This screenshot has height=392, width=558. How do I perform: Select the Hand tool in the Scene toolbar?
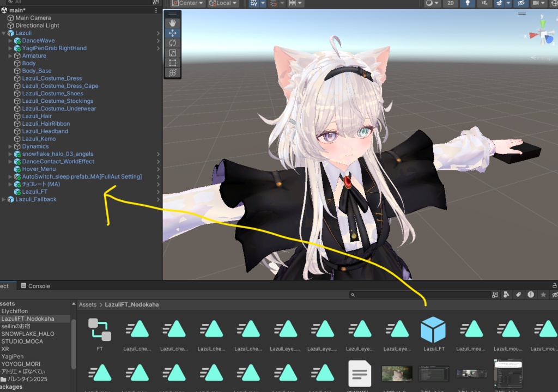click(172, 22)
